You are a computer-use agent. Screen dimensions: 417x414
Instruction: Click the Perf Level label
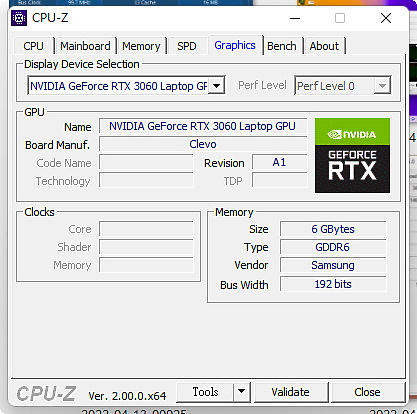tap(262, 86)
